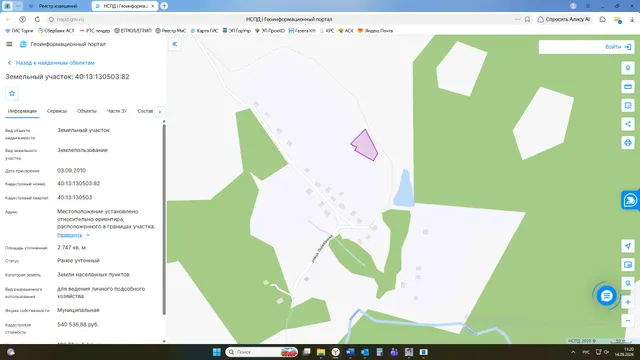Switch to Части ЗУ tab
This screenshot has width=640, height=360.
click(117, 111)
